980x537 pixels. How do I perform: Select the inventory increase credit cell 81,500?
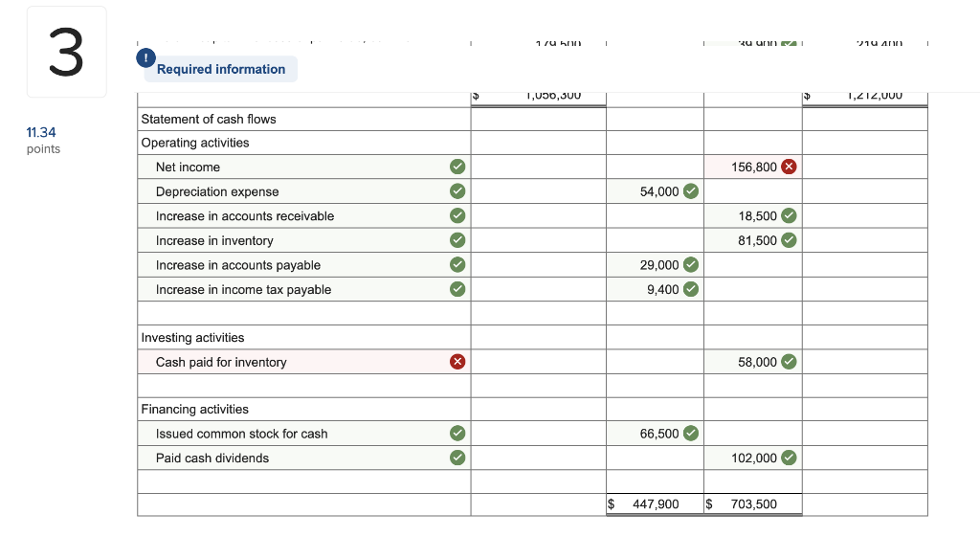[x=753, y=240]
